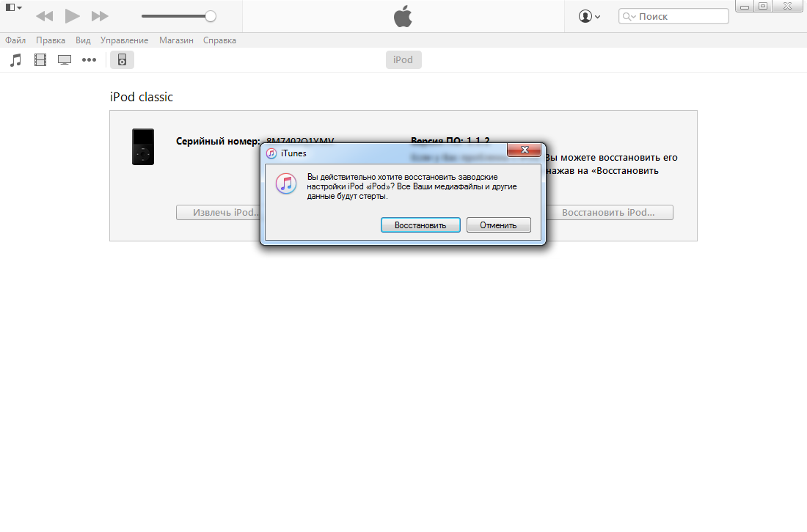The image size is (807, 532).
Task: Click the Версия ПО label
Action: pyautogui.click(x=438, y=141)
